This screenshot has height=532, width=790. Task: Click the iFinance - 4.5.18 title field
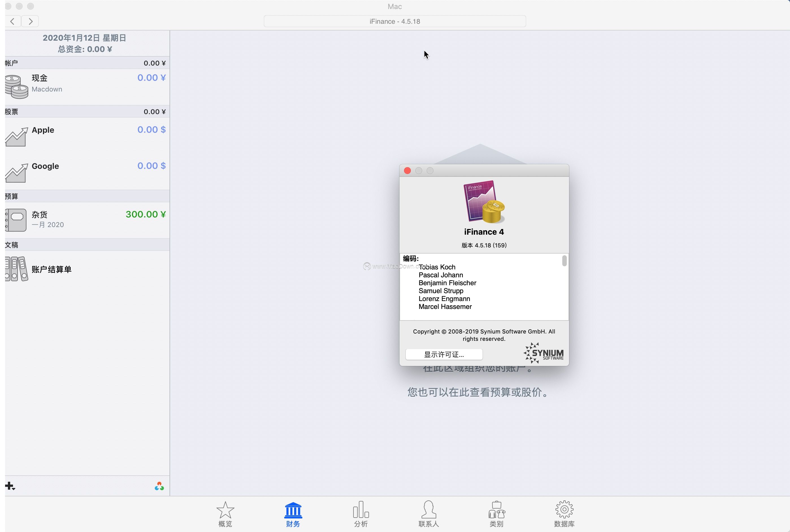(394, 21)
